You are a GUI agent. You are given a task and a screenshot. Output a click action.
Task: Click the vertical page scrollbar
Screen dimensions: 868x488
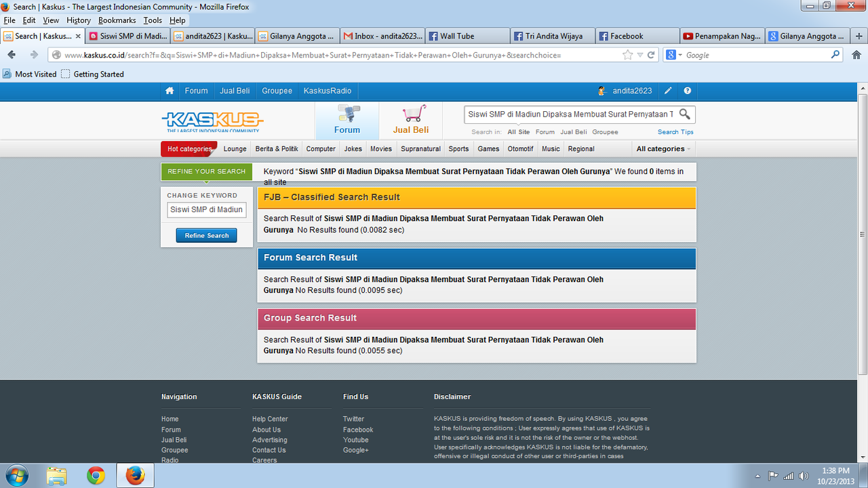(x=863, y=236)
